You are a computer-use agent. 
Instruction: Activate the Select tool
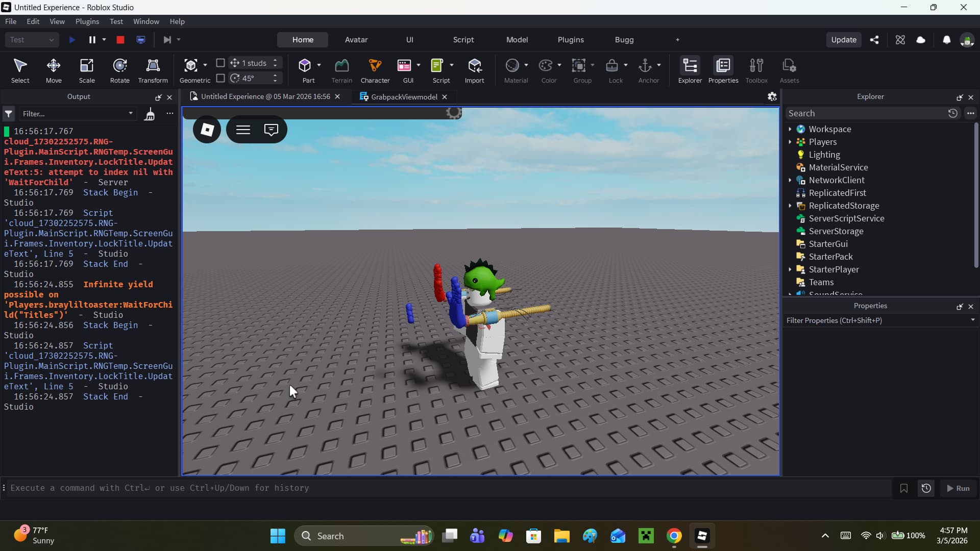pyautogui.click(x=20, y=70)
